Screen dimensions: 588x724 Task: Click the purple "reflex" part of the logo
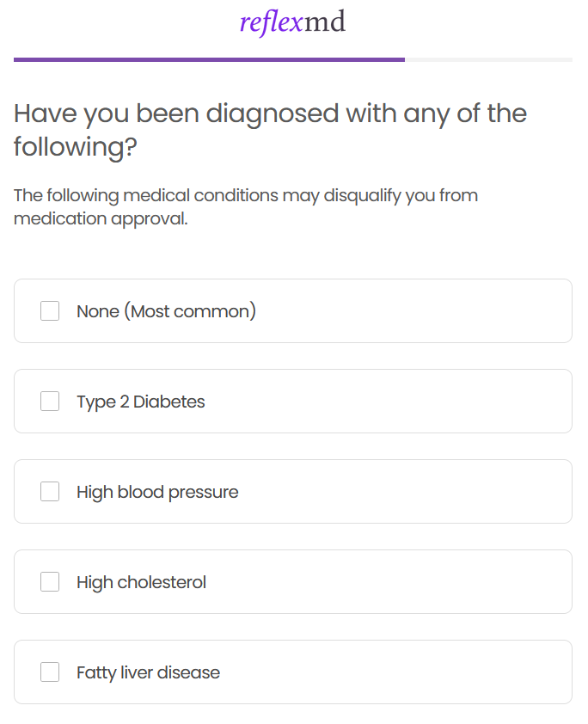(271, 22)
